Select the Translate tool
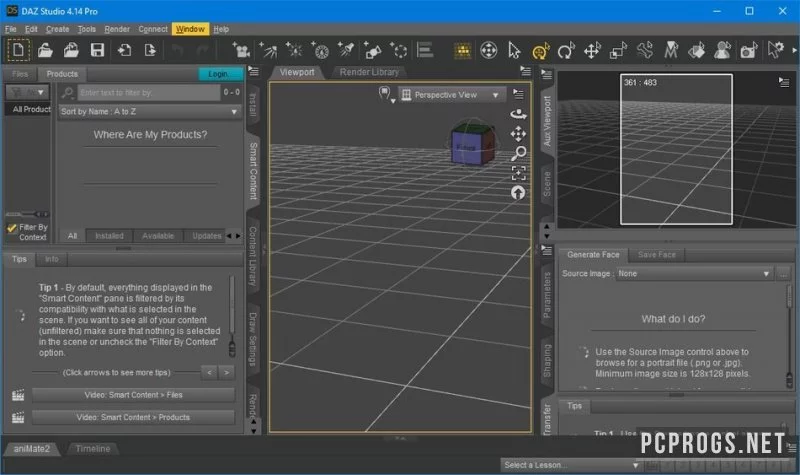The image size is (800, 475). (x=592, y=51)
